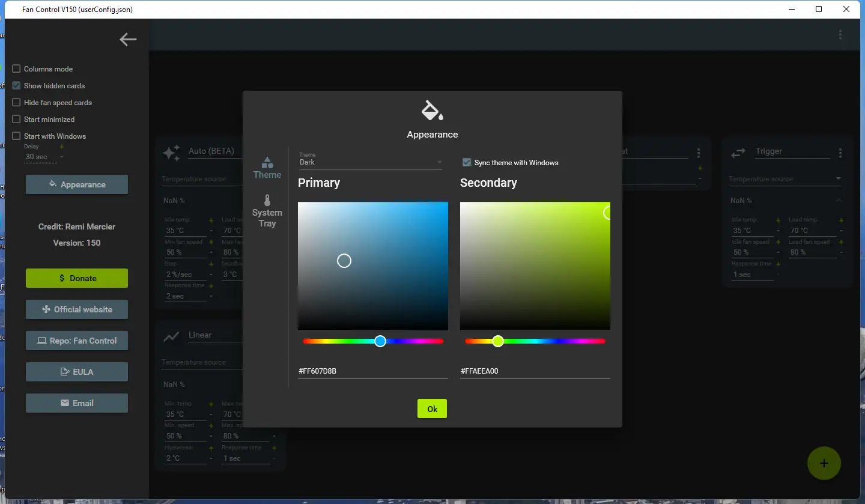Screen dimensions: 865x504
Task: Open Auto (BETA) card's Temperature source dropdown
Action: (x=202, y=179)
